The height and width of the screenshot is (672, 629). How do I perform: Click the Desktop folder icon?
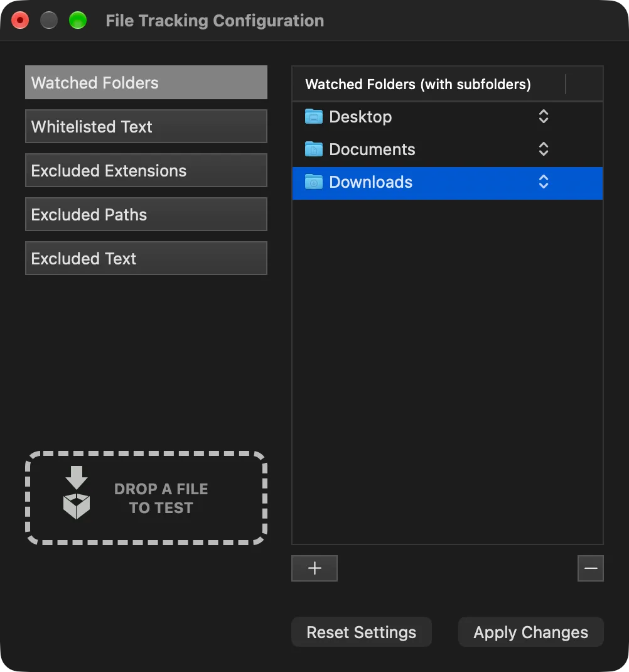314,117
